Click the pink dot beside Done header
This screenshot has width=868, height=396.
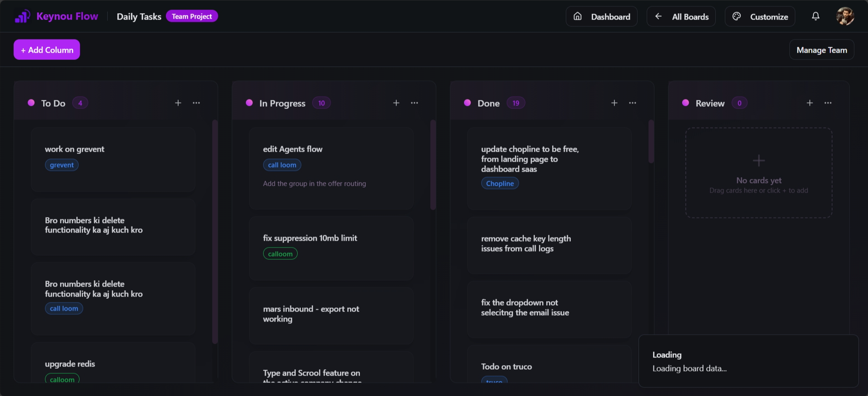pos(467,103)
